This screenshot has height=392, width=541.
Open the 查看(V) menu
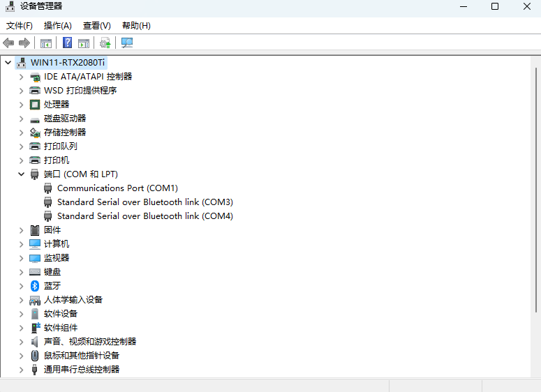click(96, 26)
